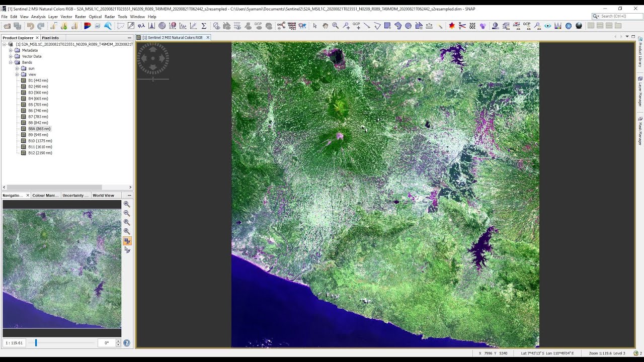Open the Raster menu
Image resolution: width=644 pixels, height=362 pixels.
coord(80,17)
